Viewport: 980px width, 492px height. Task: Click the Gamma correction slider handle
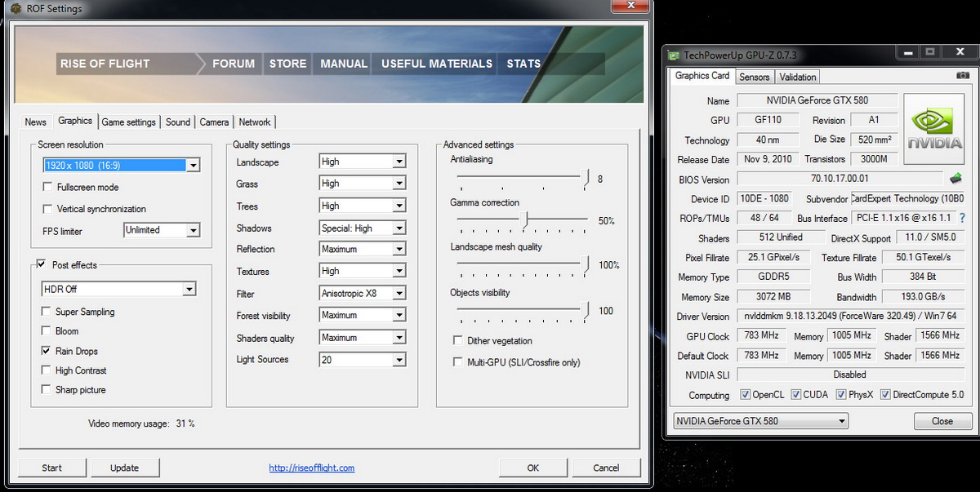click(523, 220)
